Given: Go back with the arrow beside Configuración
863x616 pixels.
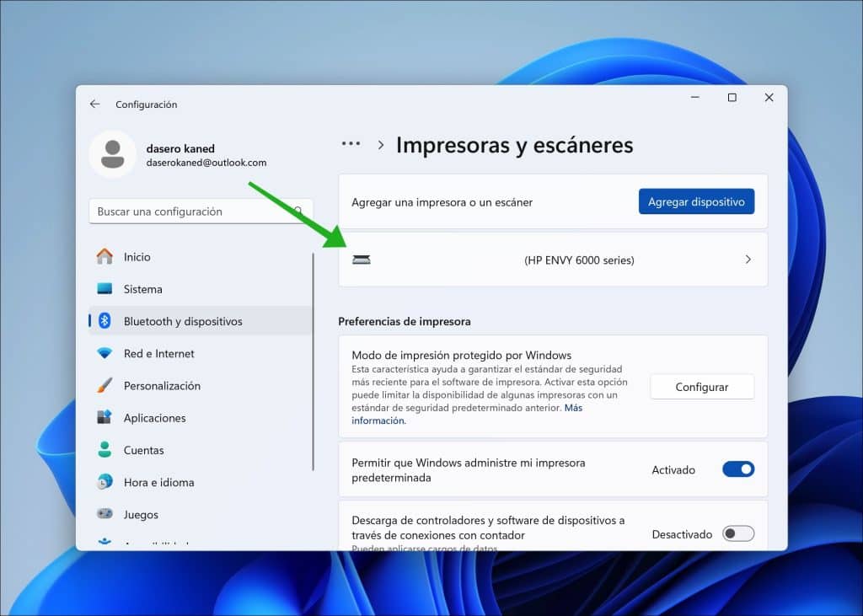Looking at the screenshot, I should click(x=94, y=104).
